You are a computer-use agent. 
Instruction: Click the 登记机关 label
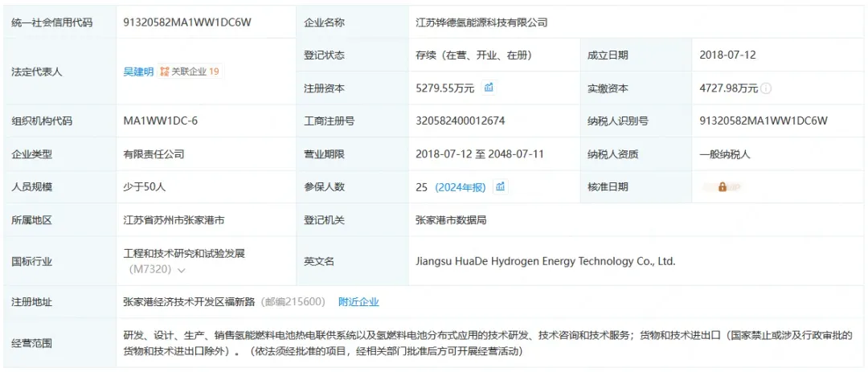[x=325, y=220]
